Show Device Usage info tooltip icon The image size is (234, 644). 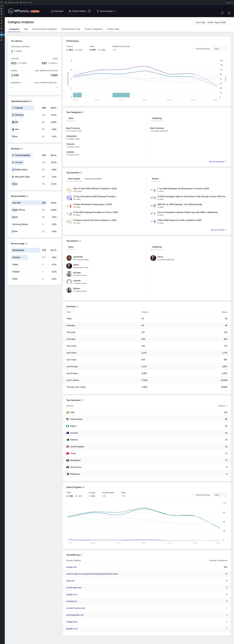click(26, 244)
